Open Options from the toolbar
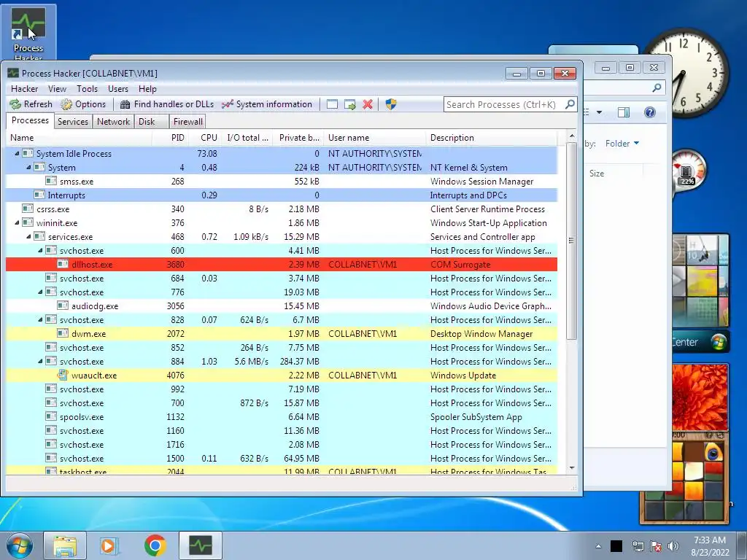 point(83,104)
